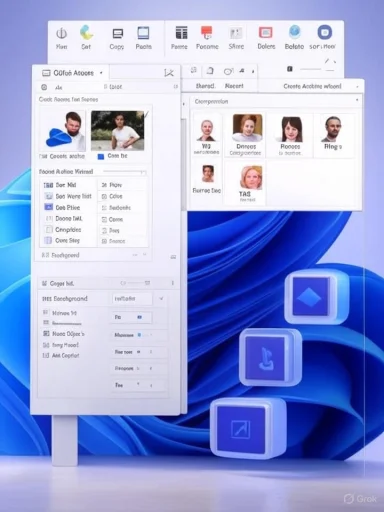Adjust the slider next to 'Archive Wizard' heading
Screen dimensions: 384x512
point(124,171)
